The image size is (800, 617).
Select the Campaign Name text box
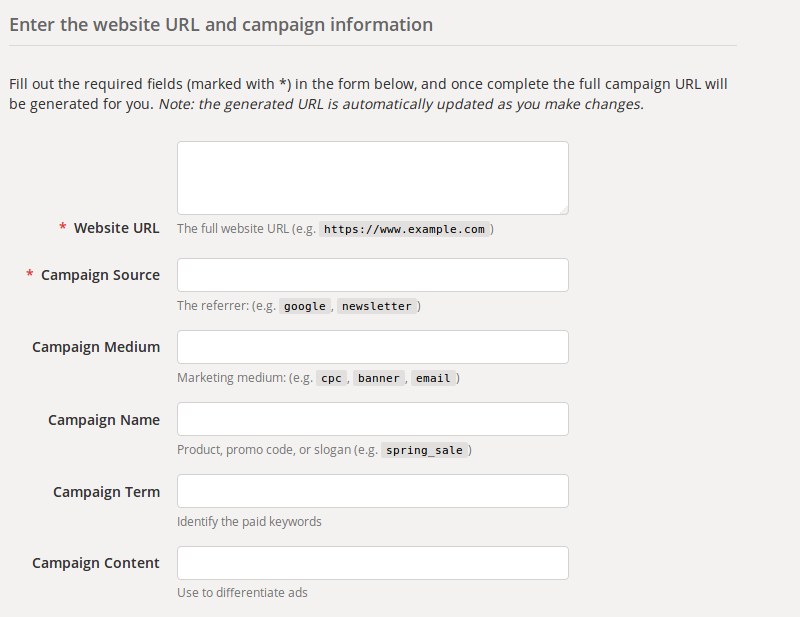tap(372, 419)
